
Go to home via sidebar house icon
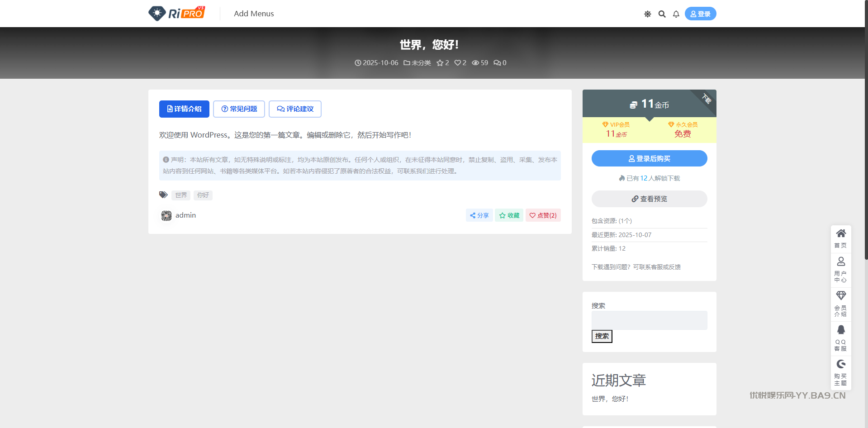pos(841,238)
